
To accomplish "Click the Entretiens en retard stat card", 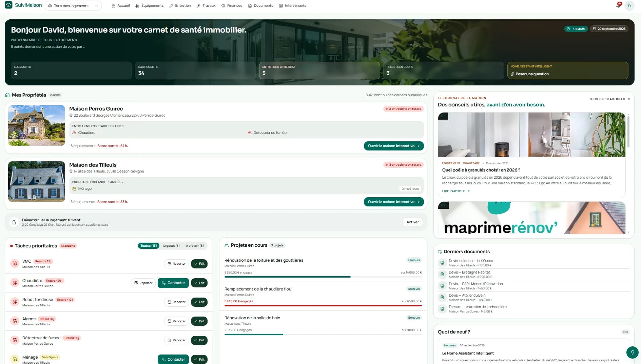I will (319, 70).
